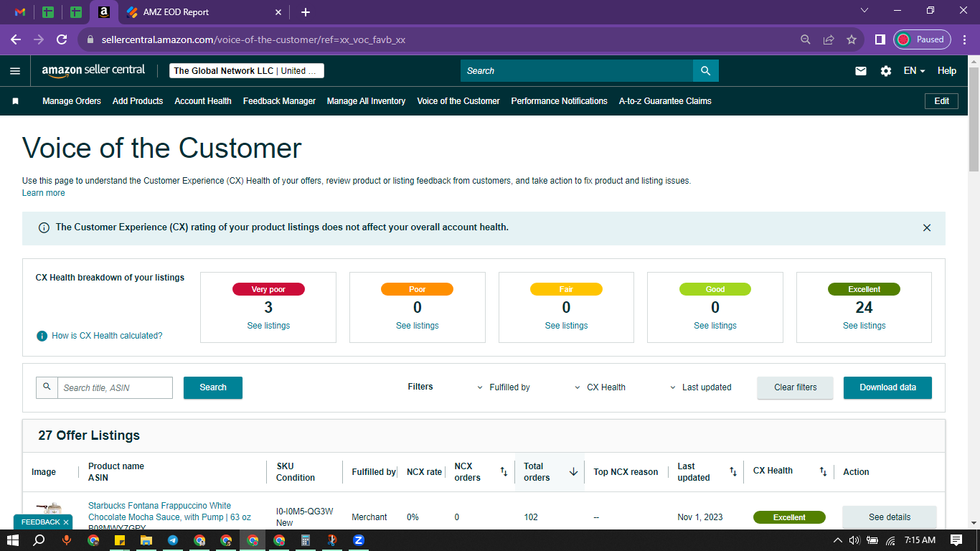The image size is (980, 551).
Task: Click the bookmark icon in the favorites bar
Action: (15, 101)
